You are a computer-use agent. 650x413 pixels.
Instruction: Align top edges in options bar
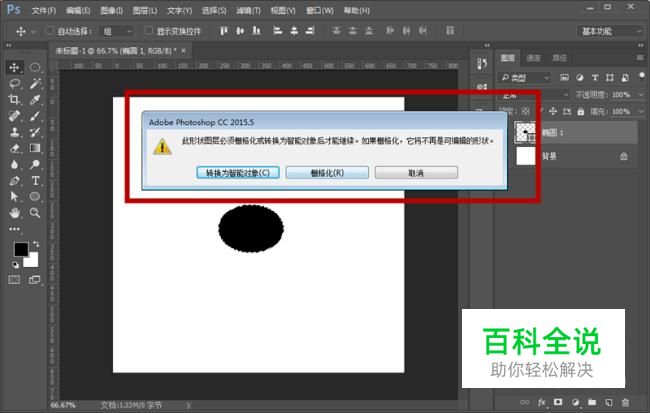pyautogui.click(x=224, y=31)
